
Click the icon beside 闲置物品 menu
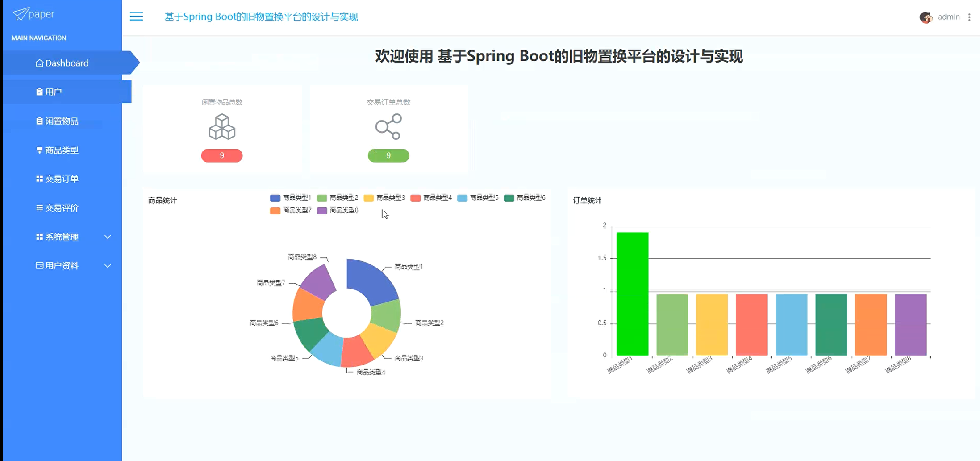click(x=39, y=121)
